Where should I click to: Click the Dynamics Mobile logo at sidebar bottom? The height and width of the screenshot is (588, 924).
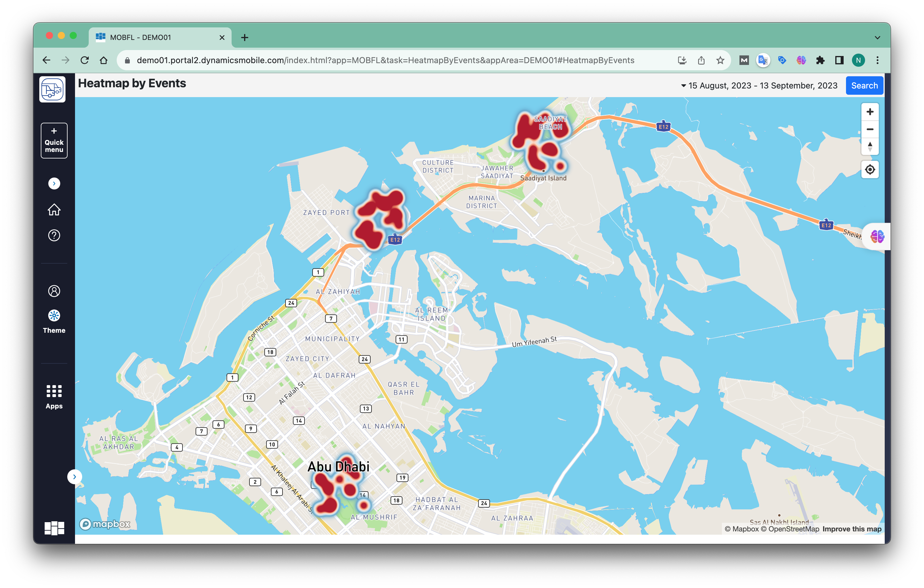(x=54, y=528)
